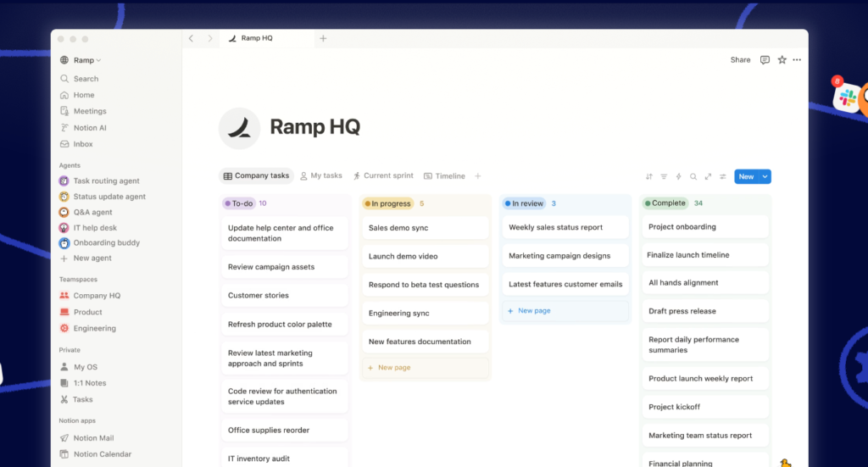The height and width of the screenshot is (467, 868).
Task: Open the Q&A agent avatar
Action: coord(64,212)
